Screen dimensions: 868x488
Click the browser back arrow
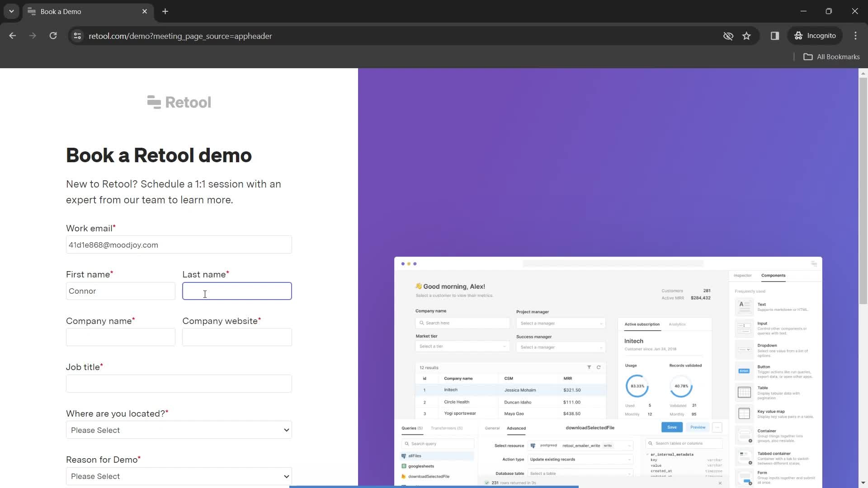12,36
